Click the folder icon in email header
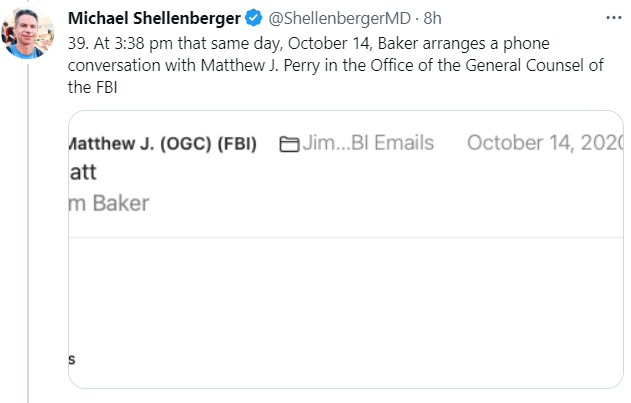The image size is (631, 403). point(290,144)
